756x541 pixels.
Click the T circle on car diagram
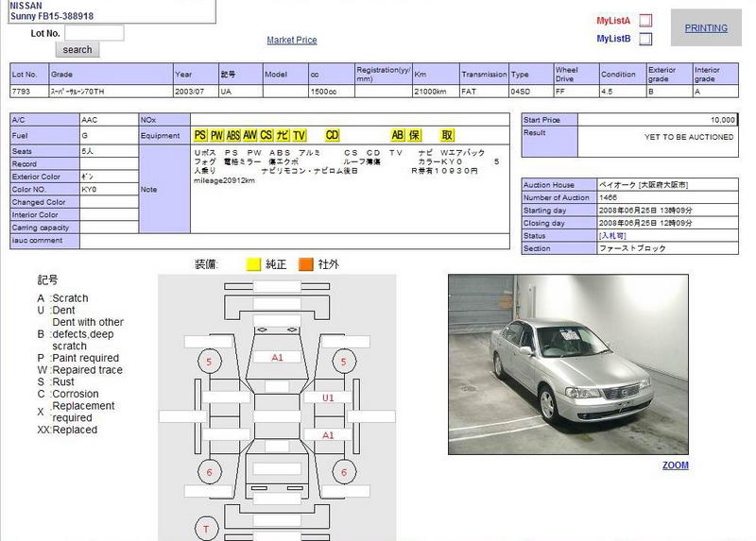(208, 527)
